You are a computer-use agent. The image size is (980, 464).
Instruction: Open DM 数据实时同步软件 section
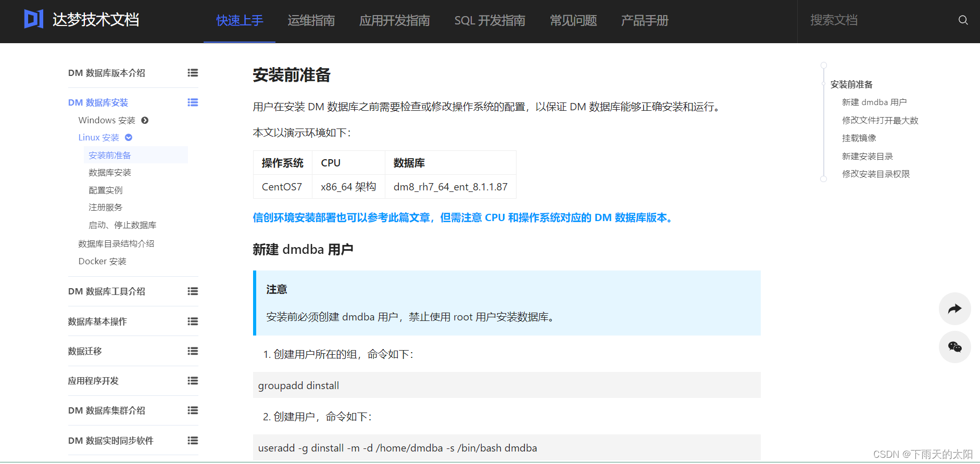point(111,441)
